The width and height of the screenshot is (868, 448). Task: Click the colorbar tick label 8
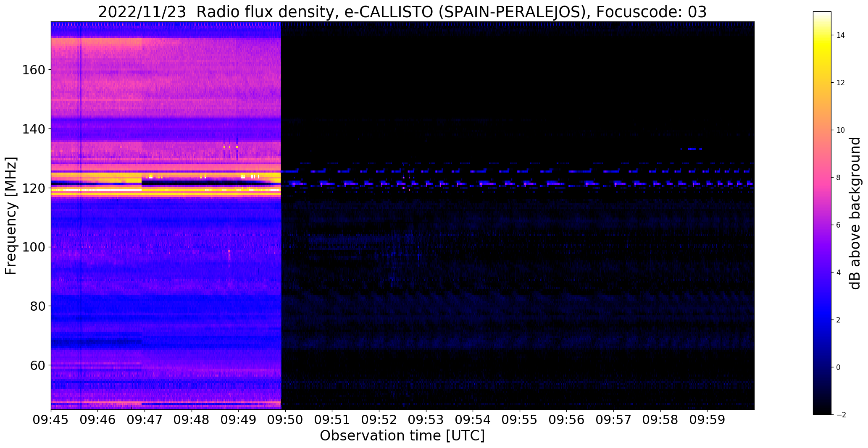838,178
